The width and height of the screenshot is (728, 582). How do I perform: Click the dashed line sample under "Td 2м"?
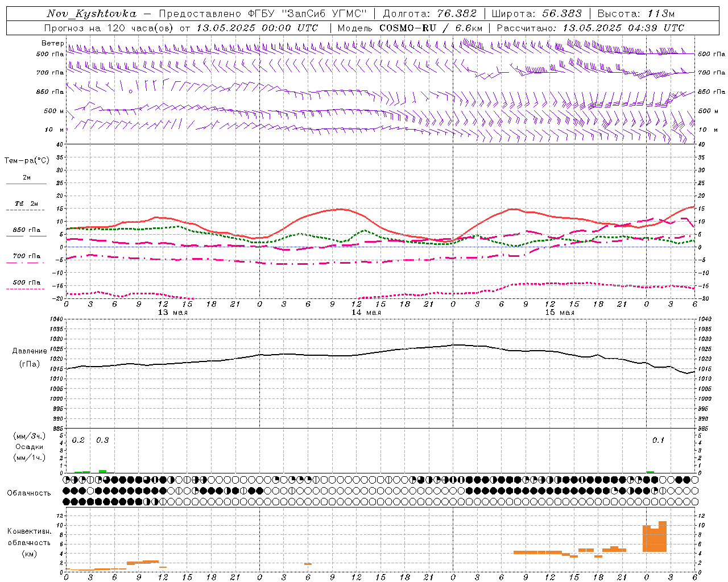click(26, 210)
